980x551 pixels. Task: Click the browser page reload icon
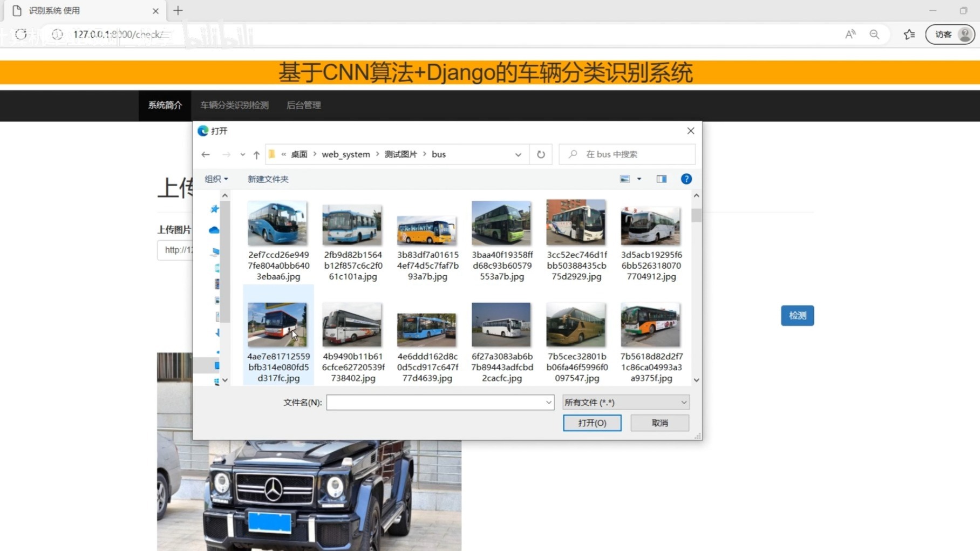click(x=21, y=35)
